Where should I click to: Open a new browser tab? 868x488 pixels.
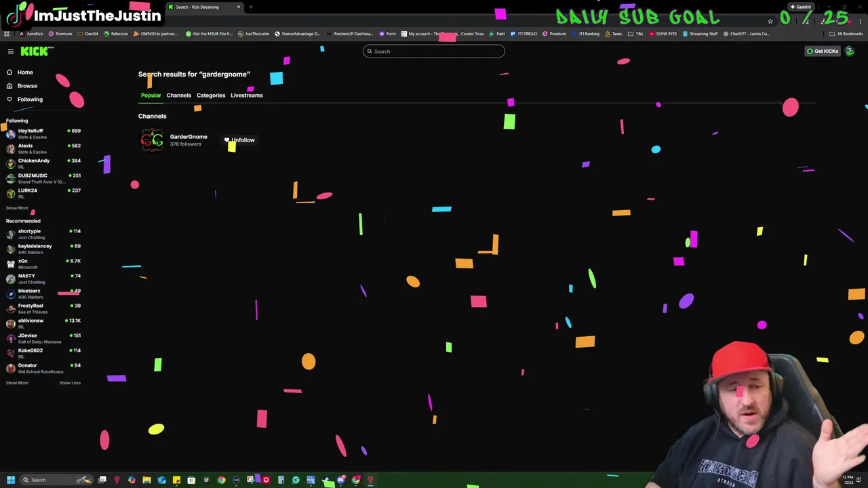[x=251, y=7]
